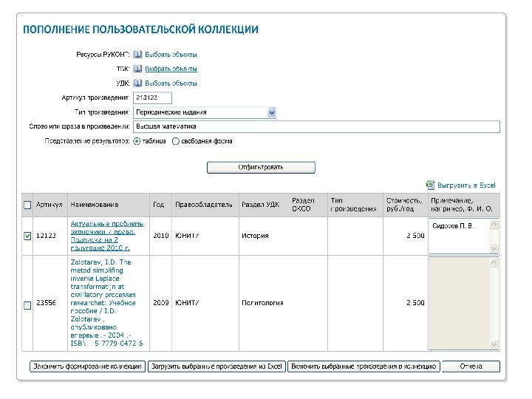
Task: Open Выбрать объекты link for Ресурсы РУКОНТ
Action: 171,54
